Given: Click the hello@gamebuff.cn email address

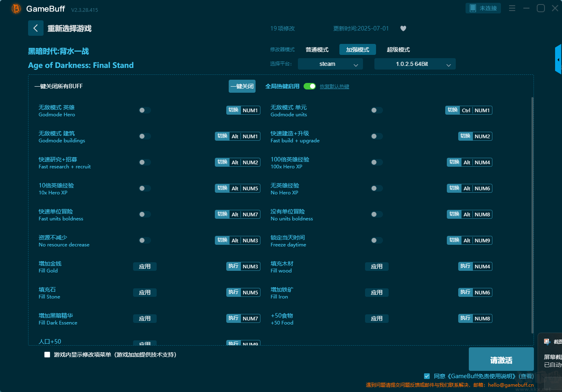Looking at the screenshot, I should point(511,385).
